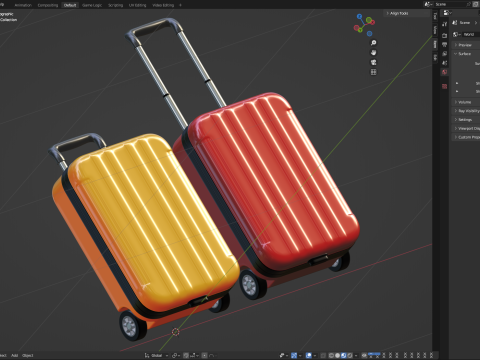
Task: Open the pivot point dropdown
Action: 176,356
